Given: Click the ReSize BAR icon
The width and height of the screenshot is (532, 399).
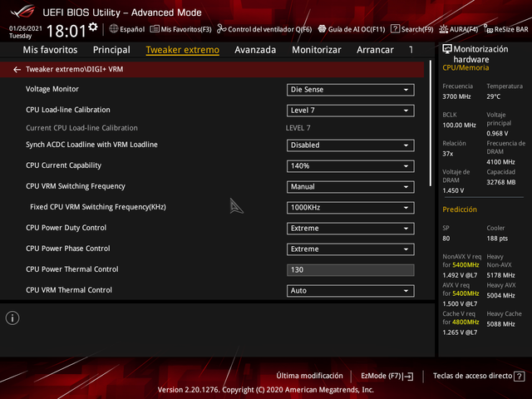Looking at the screenshot, I should coord(488,29).
